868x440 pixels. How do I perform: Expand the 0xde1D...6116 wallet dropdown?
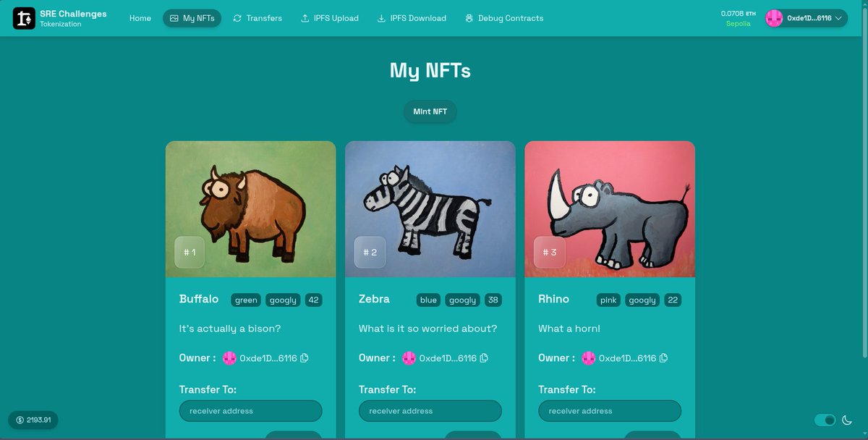(x=838, y=17)
